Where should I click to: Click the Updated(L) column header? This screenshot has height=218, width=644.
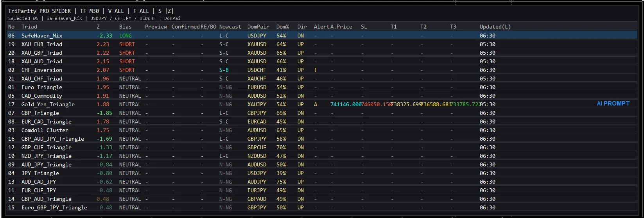(x=495, y=27)
